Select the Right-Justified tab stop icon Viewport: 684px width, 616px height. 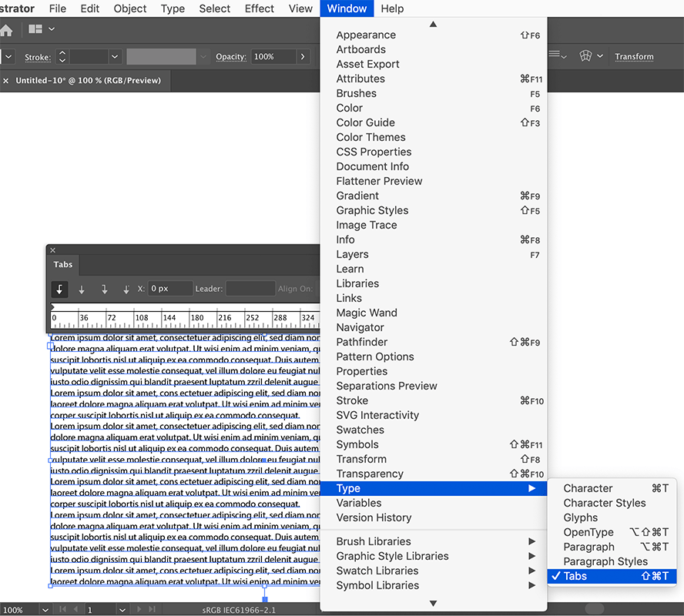104,290
